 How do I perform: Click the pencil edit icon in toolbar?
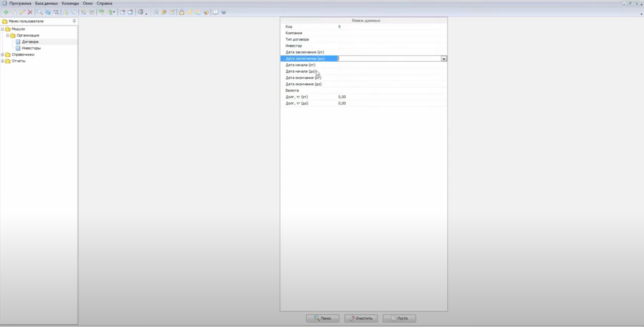click(22, 12)
